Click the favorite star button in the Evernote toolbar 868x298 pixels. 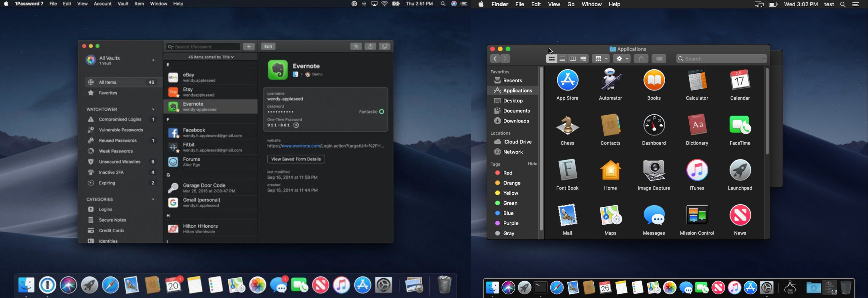[x=356, y=47]
